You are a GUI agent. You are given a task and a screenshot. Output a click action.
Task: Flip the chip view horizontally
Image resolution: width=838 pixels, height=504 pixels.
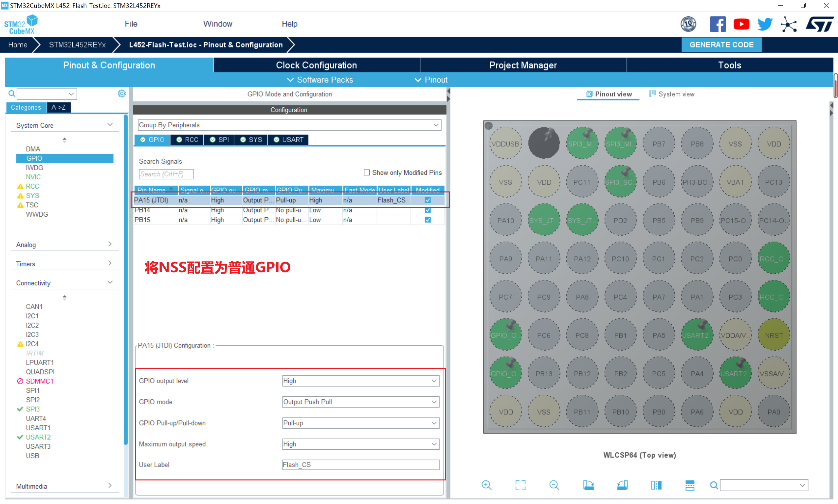click(656, 485)
